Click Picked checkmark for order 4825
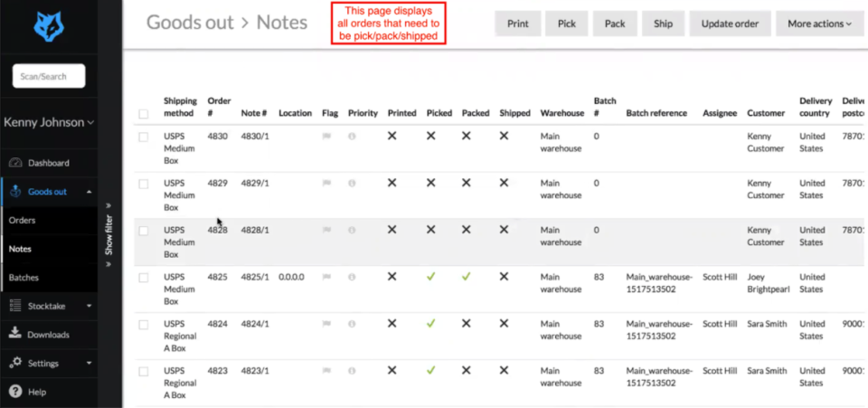 click(x=430, y=277)
